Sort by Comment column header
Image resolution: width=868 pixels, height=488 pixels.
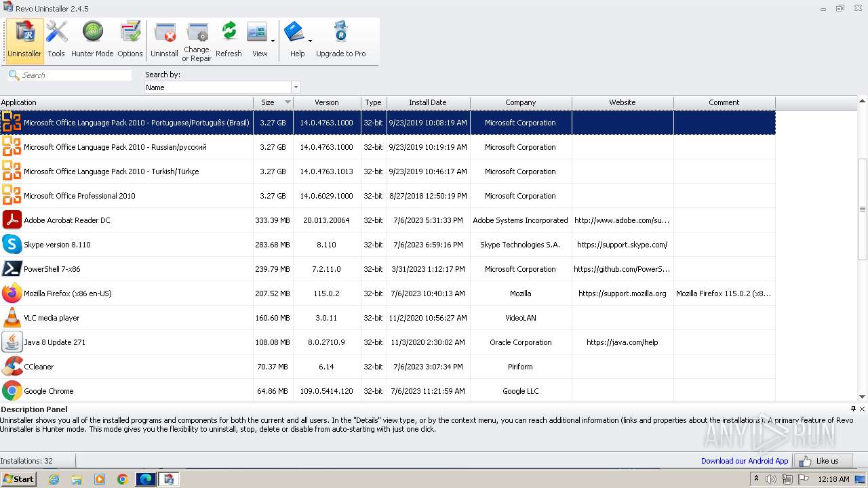724,102
